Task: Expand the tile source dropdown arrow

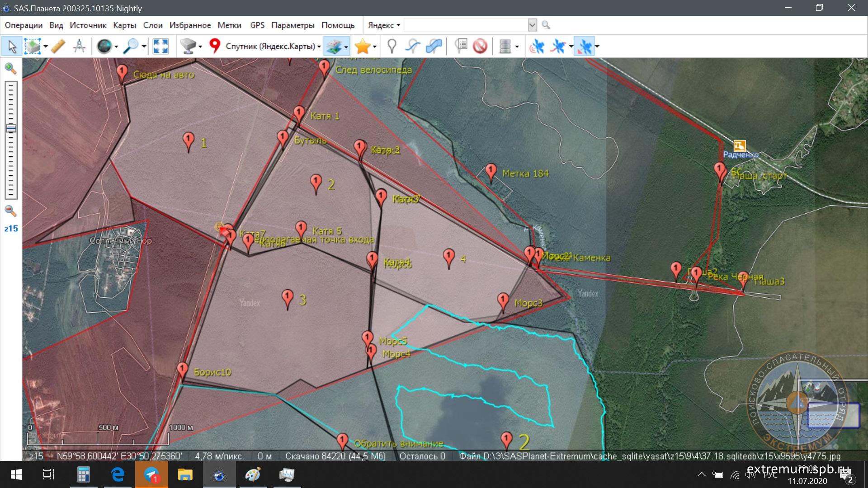Action: [200, 47]
